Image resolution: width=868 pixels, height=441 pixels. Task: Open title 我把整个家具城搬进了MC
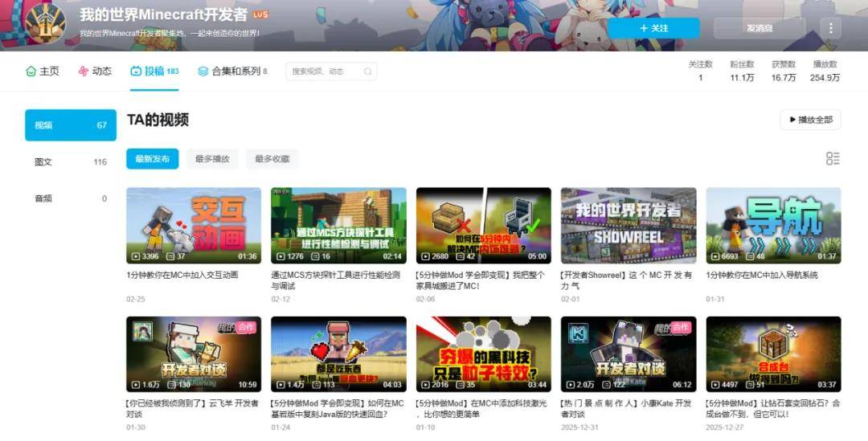[x=481, y=280]
